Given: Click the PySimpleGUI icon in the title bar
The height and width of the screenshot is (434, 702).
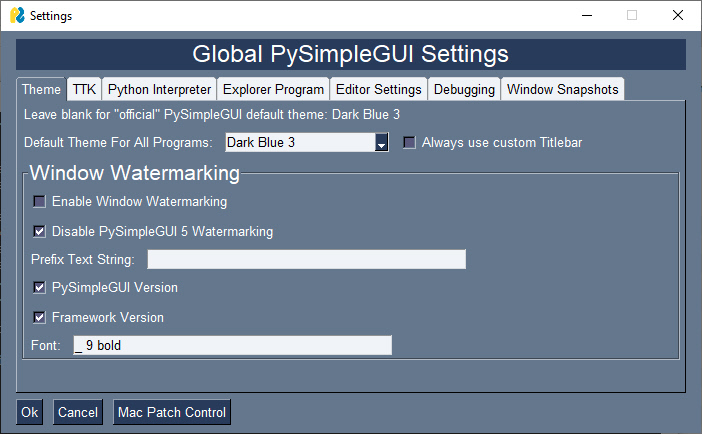Looking at the screenshot, I should coord(16,16).
